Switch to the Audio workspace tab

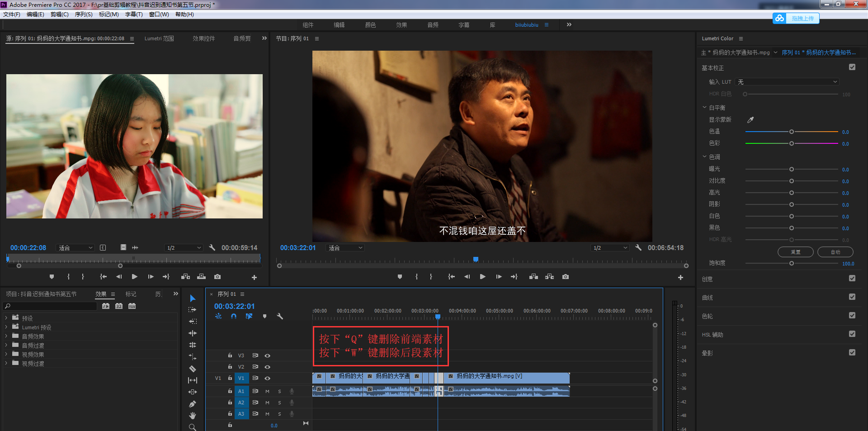433,25
